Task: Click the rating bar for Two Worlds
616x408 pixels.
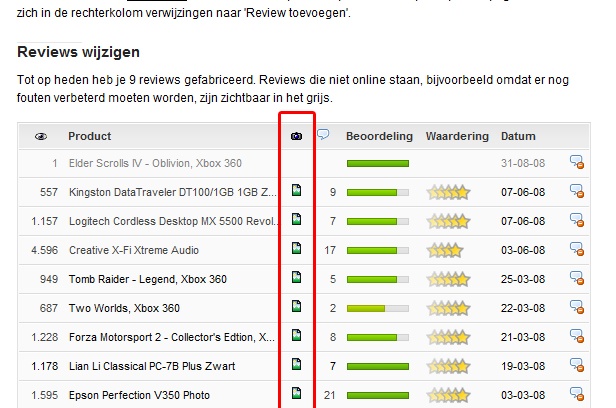Action: pos(378,309)
